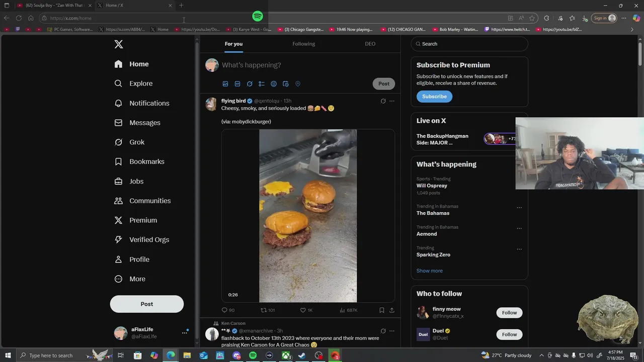Repost flying bird's burger post
644x362 pixels.
point(268,310)
